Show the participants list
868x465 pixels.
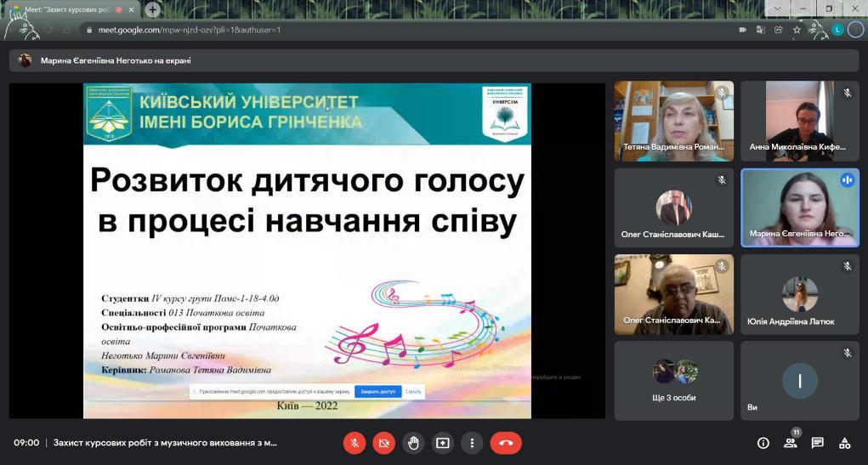pos(791,443)
